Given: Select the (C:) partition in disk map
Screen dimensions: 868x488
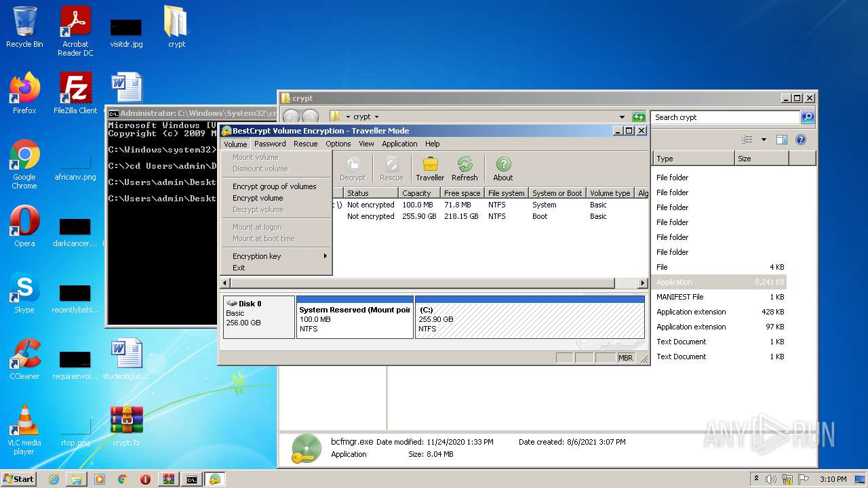Looking at the screenshot, I should click(530, 317).
